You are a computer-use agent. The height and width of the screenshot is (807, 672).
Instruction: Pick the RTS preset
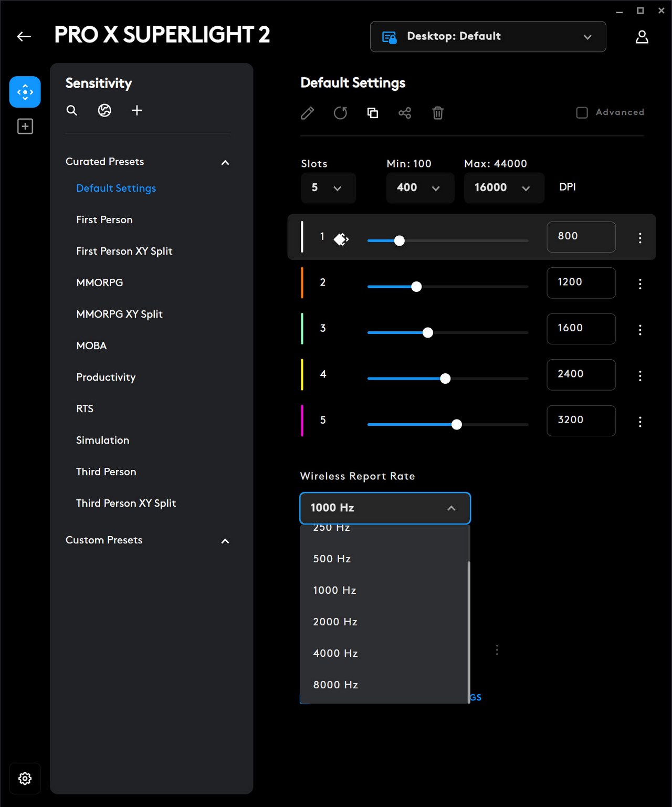[85, 408]
